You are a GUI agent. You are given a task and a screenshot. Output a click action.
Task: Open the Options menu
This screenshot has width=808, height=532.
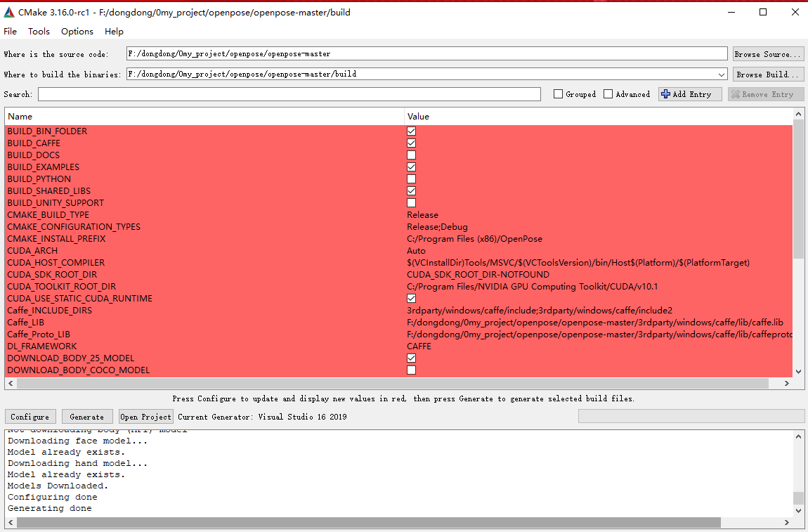coord(77,32)
